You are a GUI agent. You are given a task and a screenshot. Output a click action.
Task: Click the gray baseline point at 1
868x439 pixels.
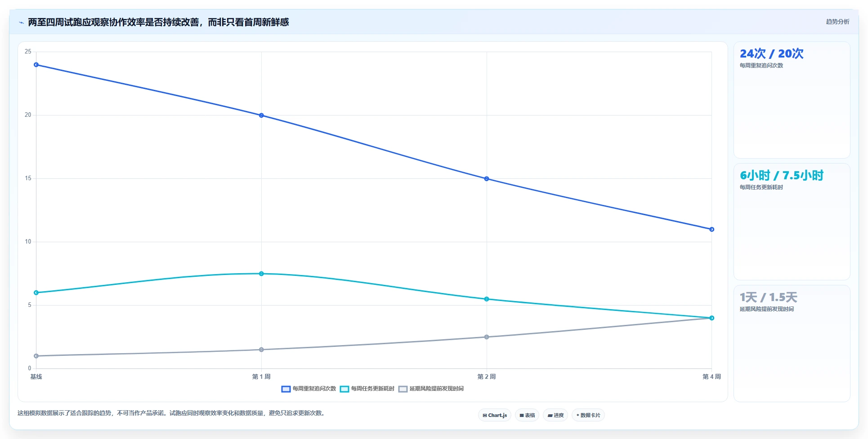36,356
